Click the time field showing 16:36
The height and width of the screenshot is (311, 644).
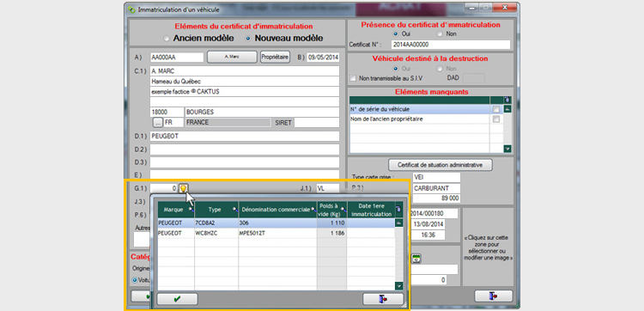coord(428,235)
